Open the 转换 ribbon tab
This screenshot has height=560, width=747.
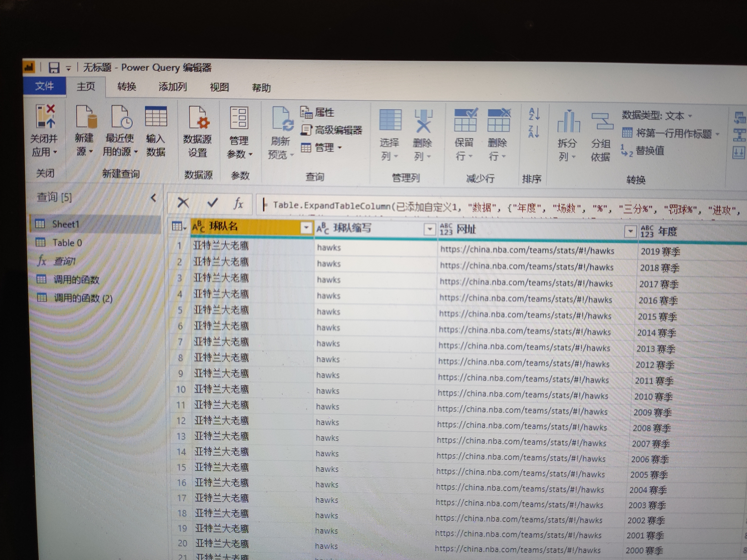point(127,87)
